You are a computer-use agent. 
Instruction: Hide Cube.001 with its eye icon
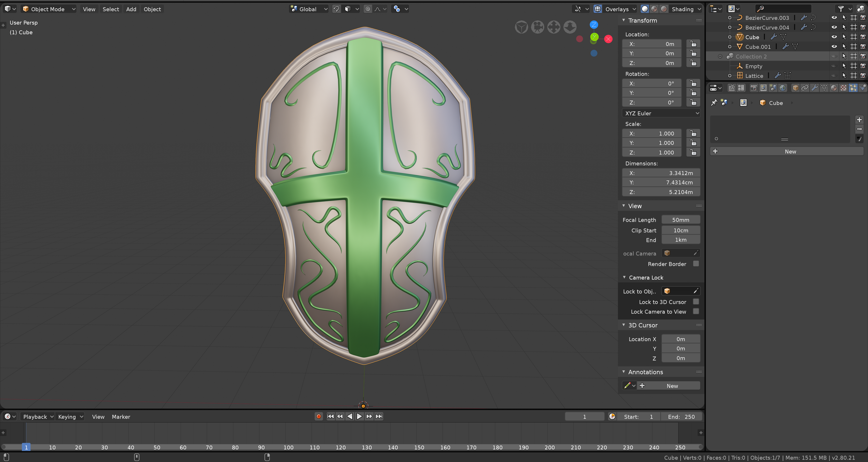[x=834, y=46]
